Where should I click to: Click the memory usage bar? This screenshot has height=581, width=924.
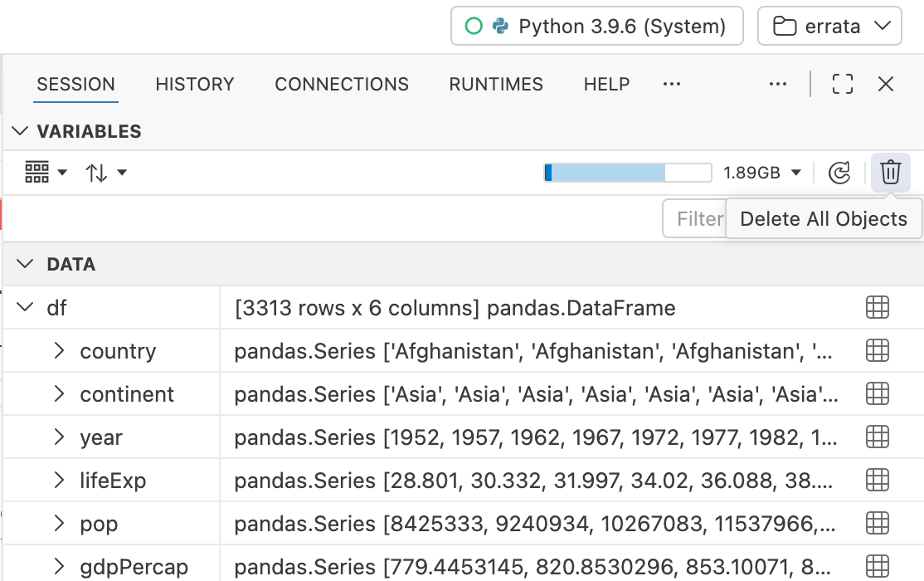(x=628, y=173)
